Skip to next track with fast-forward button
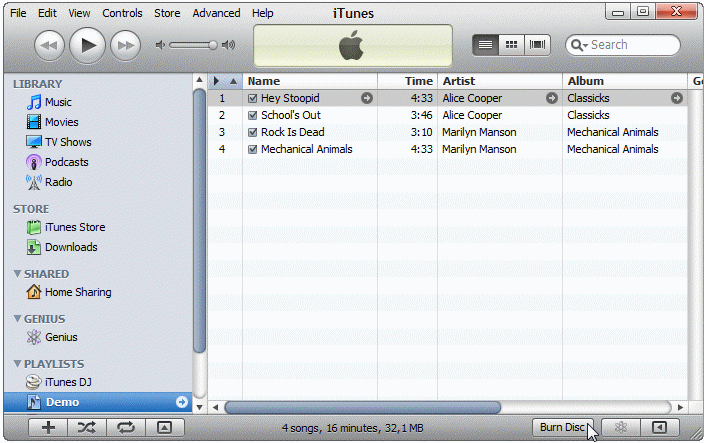Screen dimensions: 704x443 click(x=125, y=45)
